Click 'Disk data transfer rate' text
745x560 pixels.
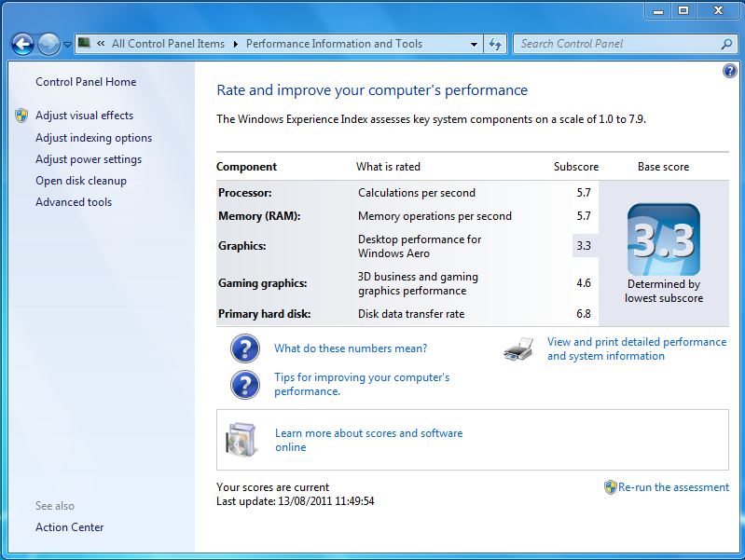coord(411,314)
